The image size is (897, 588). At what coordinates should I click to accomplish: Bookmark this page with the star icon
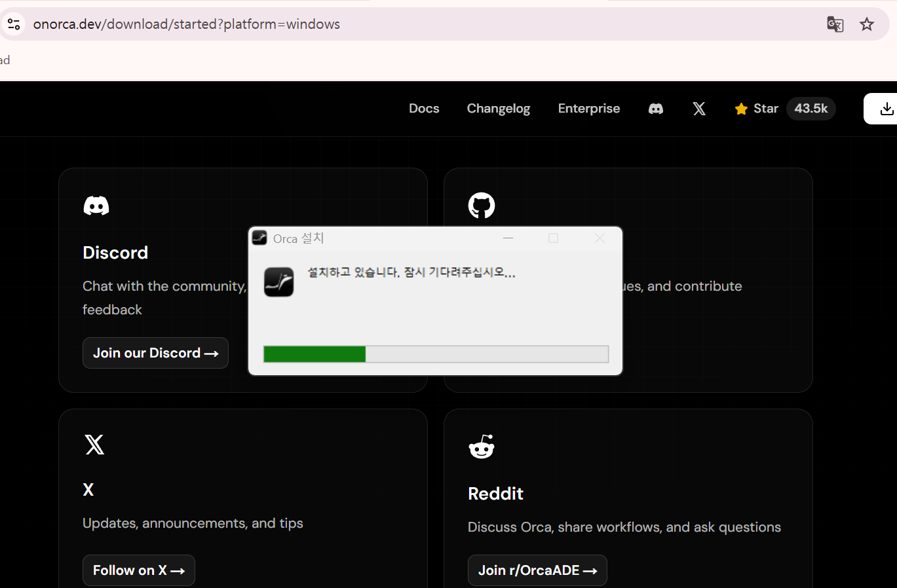(867, 24)
